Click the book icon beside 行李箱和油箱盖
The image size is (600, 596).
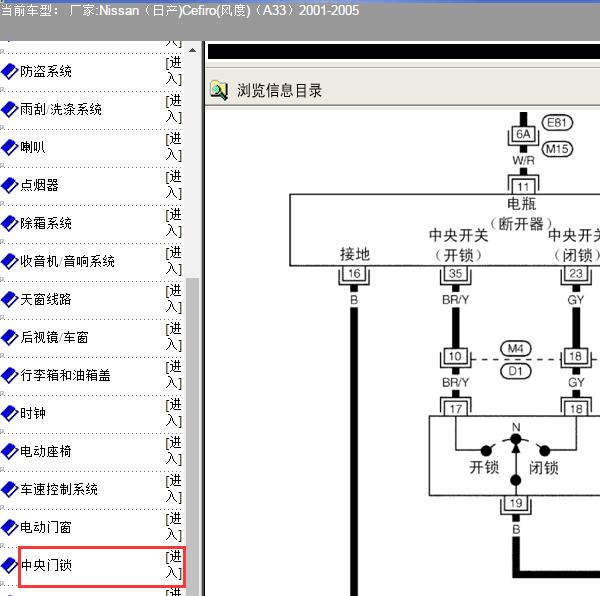(x=10, y=375)
